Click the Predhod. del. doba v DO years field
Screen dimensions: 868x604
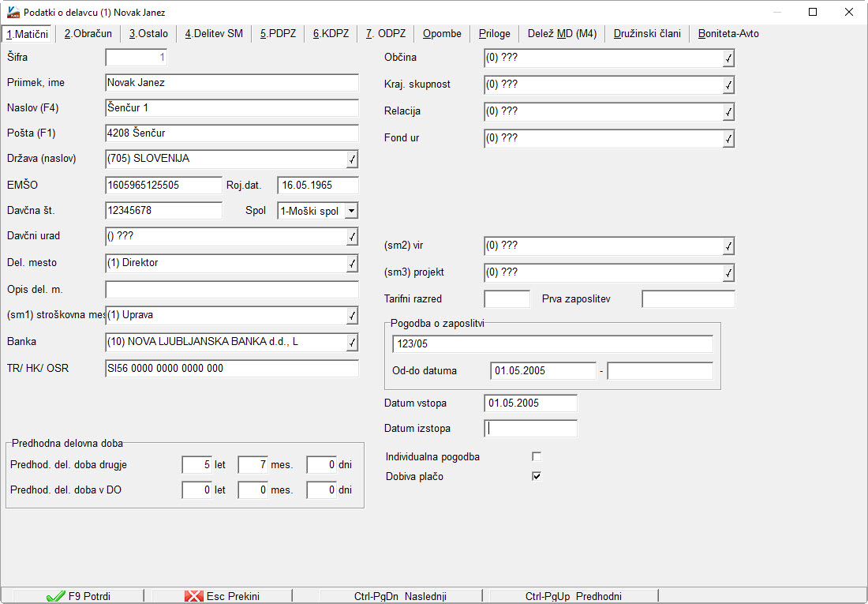(197, 490)
